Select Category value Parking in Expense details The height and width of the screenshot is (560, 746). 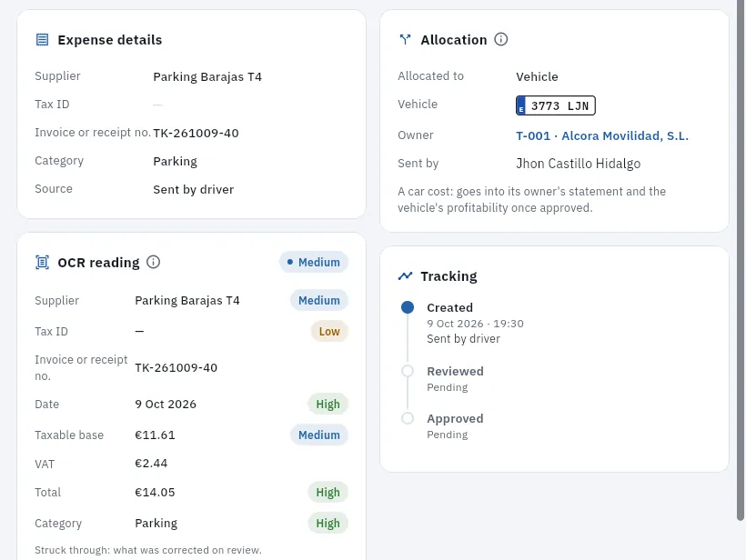(175, 162)
